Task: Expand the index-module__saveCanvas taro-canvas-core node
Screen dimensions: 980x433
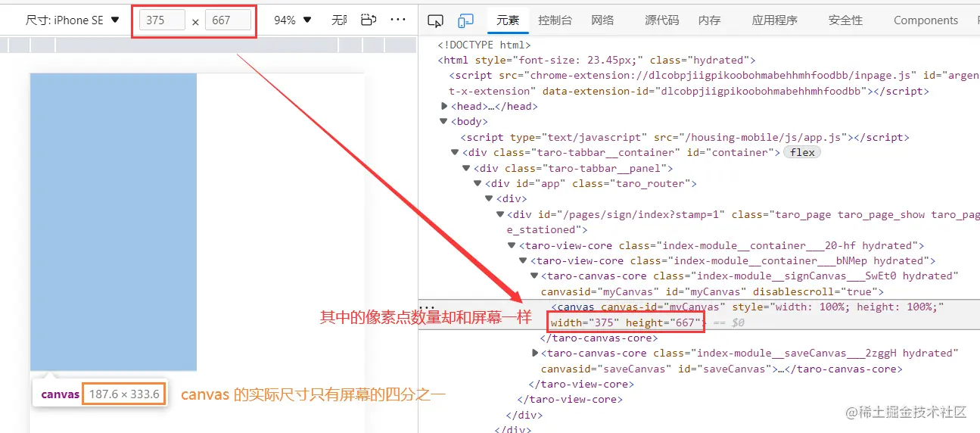Action: point(535,353)
